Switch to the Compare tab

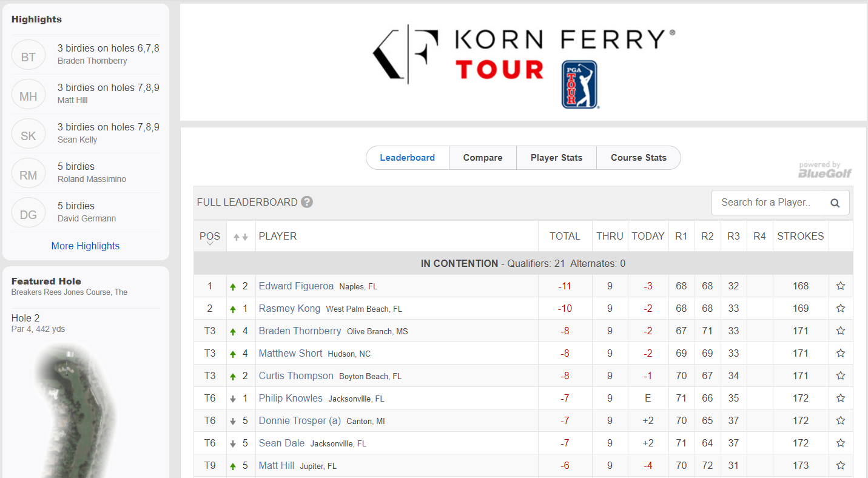[483, 158]
